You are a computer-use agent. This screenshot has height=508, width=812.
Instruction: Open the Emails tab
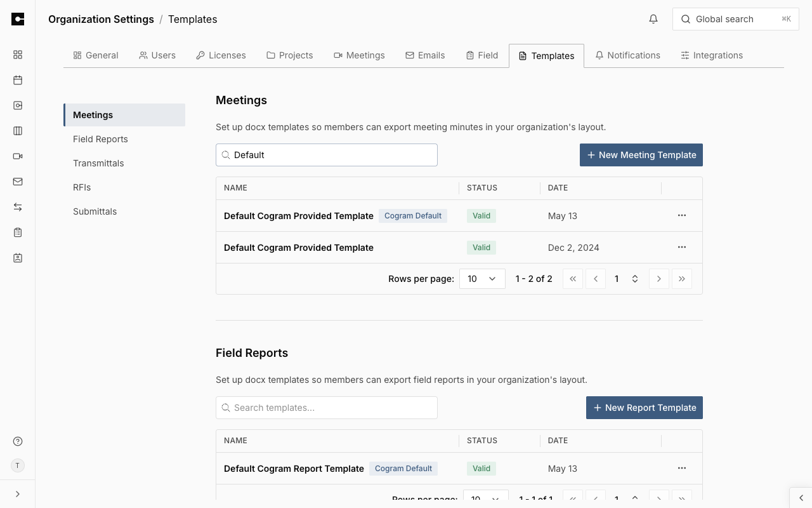click(x=425, y=55)
